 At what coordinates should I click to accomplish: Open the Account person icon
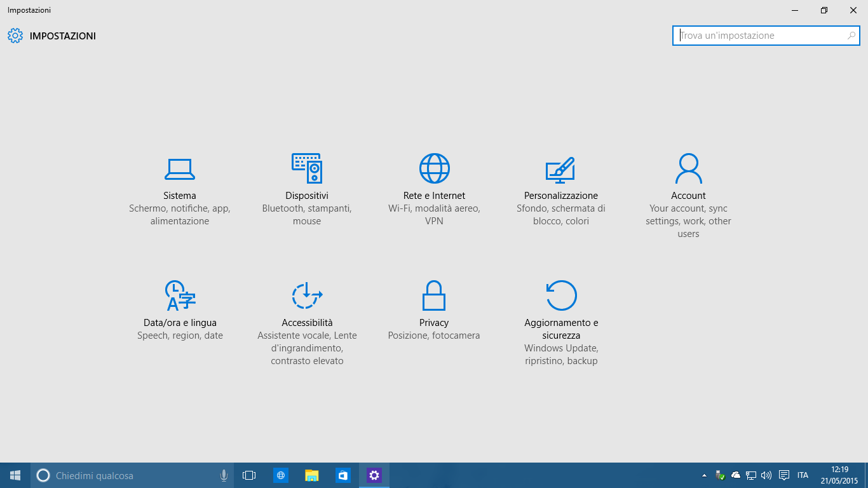pyautogui.click(x=688, y=168)
